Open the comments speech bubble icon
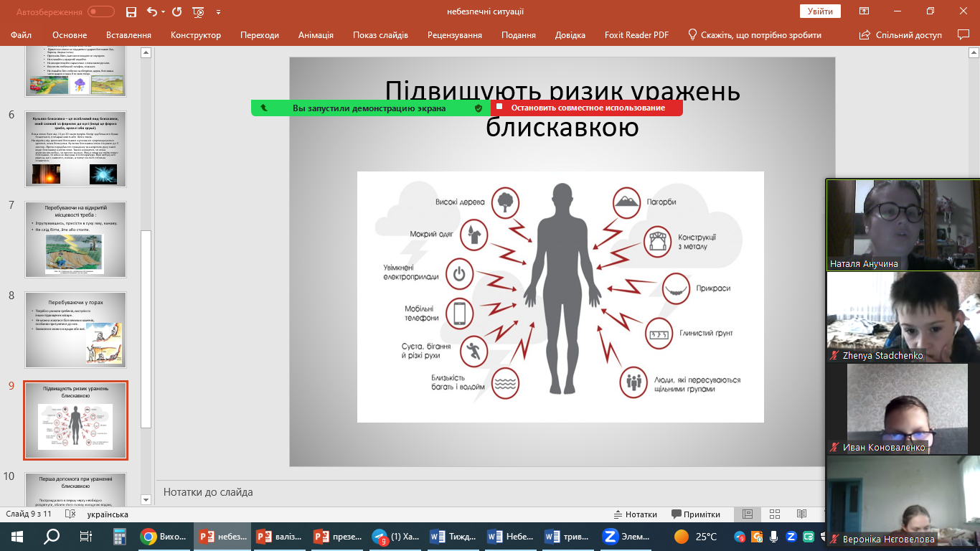 tap(963, 34)
